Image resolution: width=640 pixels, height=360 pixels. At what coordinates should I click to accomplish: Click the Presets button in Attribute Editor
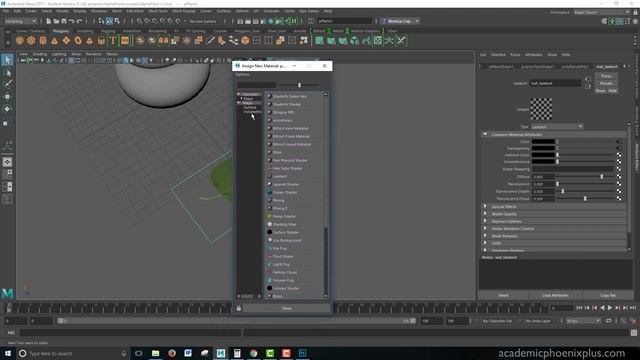pyautogui.click(x=606, y=83)
